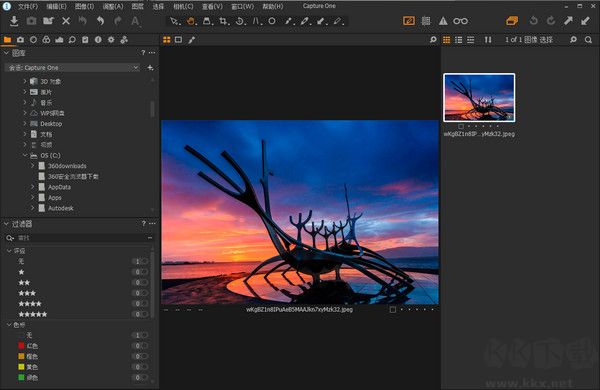Viewport: 600px width, 390px height.
Task: Open the session Capture One dropdown
Action: (x=73, y=68)
